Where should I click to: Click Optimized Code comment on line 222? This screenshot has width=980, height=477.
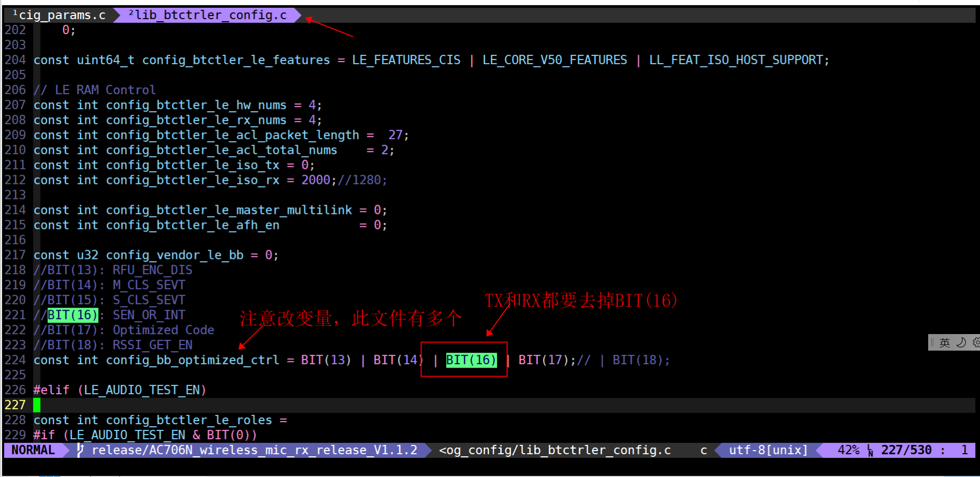163,330
